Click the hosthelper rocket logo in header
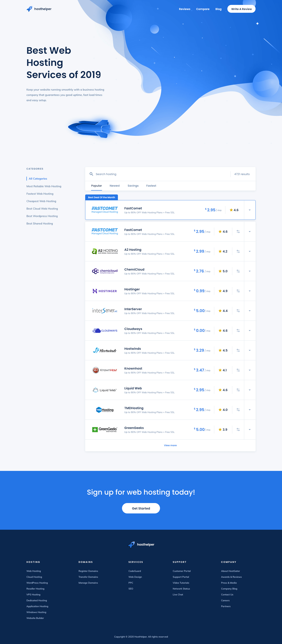282x644 pixels. tap(30, 9)
